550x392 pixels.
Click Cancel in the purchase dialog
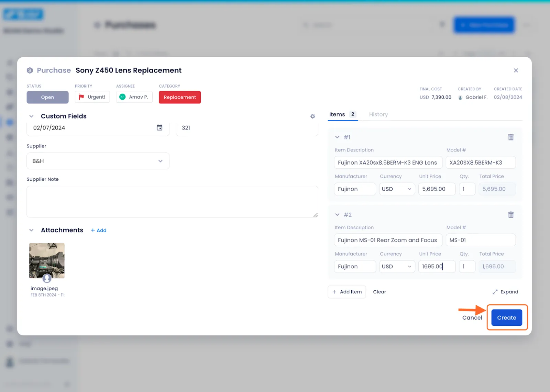tap(472, 317)
